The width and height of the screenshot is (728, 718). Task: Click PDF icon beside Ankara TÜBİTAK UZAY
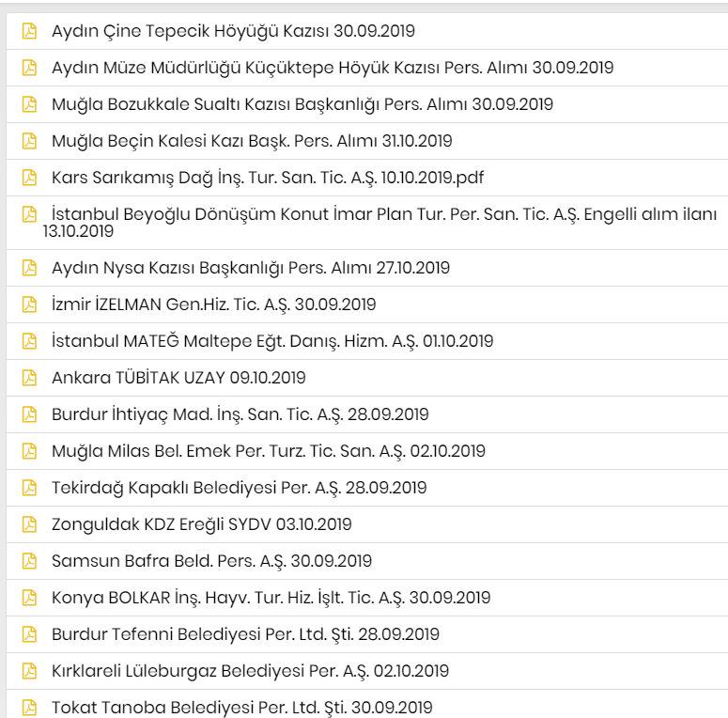click(29, 378)
